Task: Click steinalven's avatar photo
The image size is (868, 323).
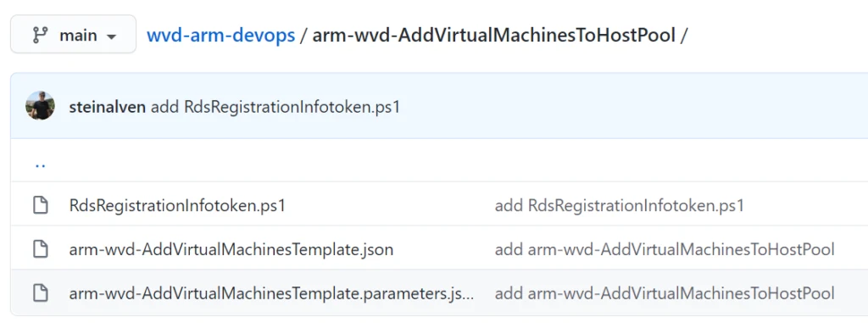Action: coord(40,105)
